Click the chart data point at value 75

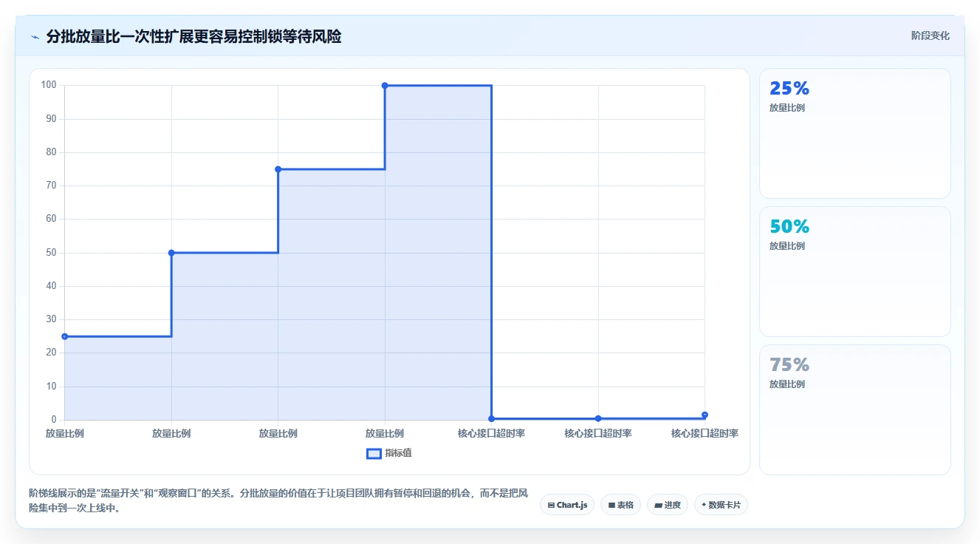tap(278, 169)
